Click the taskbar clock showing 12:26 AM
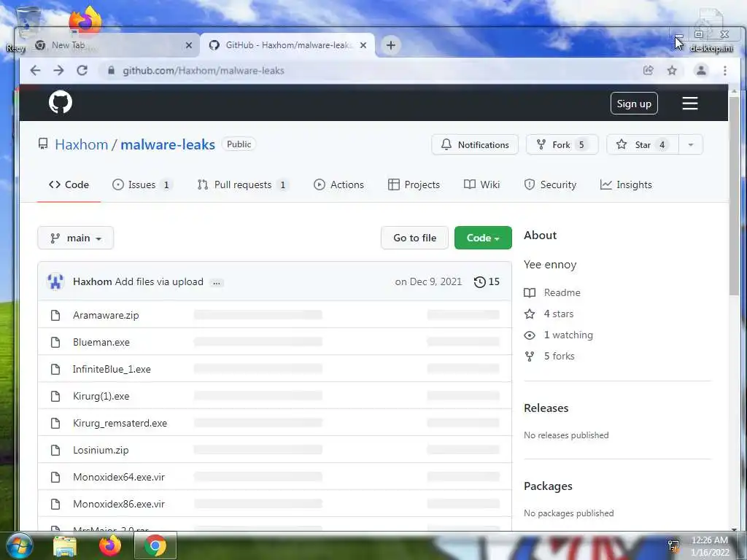 [x=710, y=546]
